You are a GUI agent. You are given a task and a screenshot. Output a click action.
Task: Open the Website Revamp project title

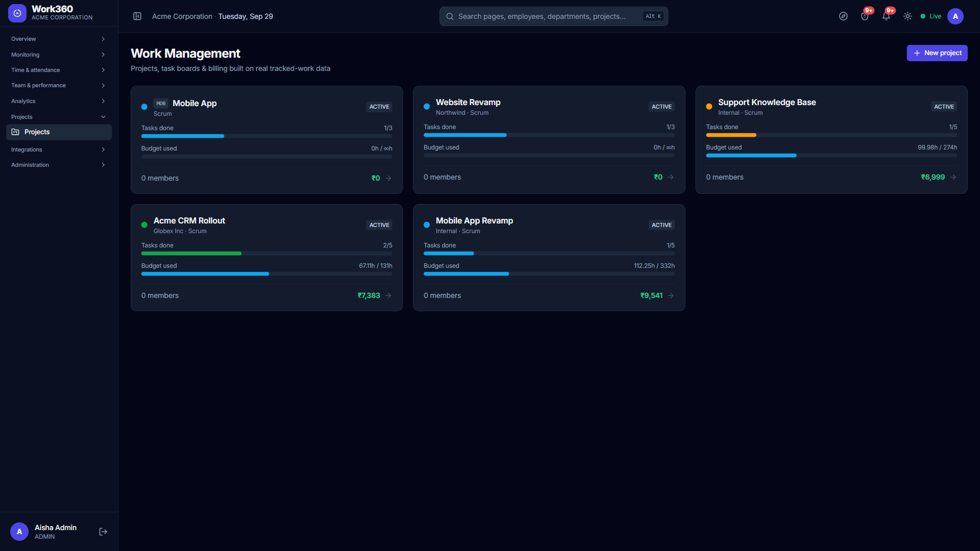(468, 102)
